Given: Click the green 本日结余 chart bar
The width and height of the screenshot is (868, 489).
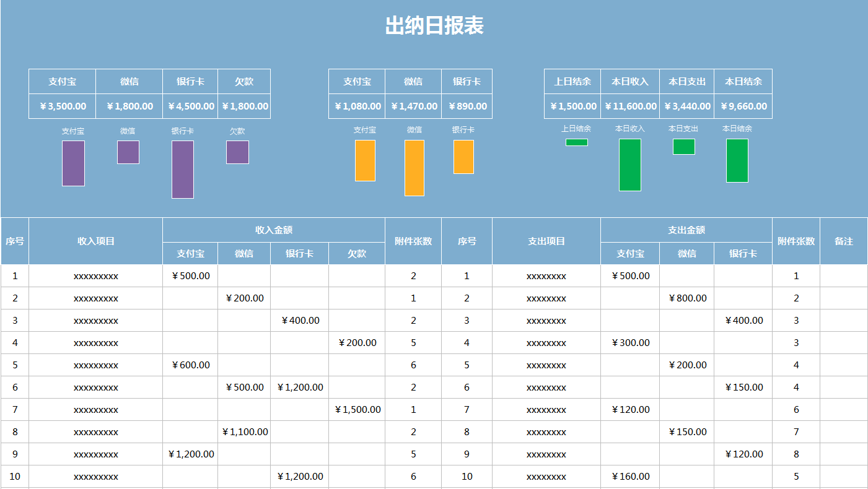Looking at the screenshot, I should (x=737, y=161).
